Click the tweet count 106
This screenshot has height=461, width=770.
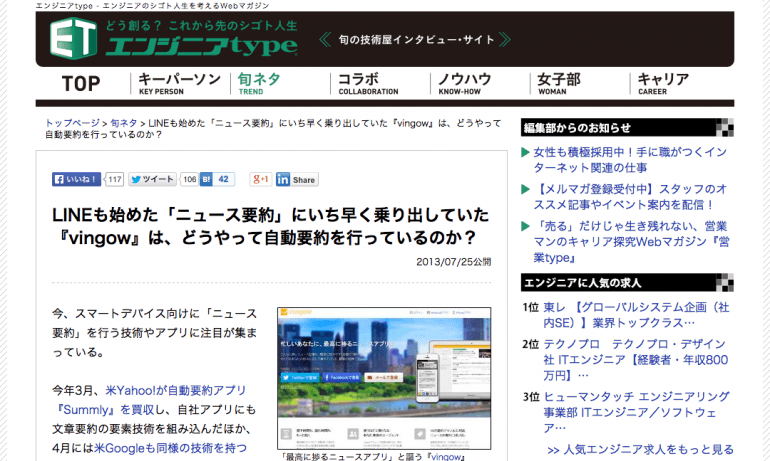click(x=190, y=179)
